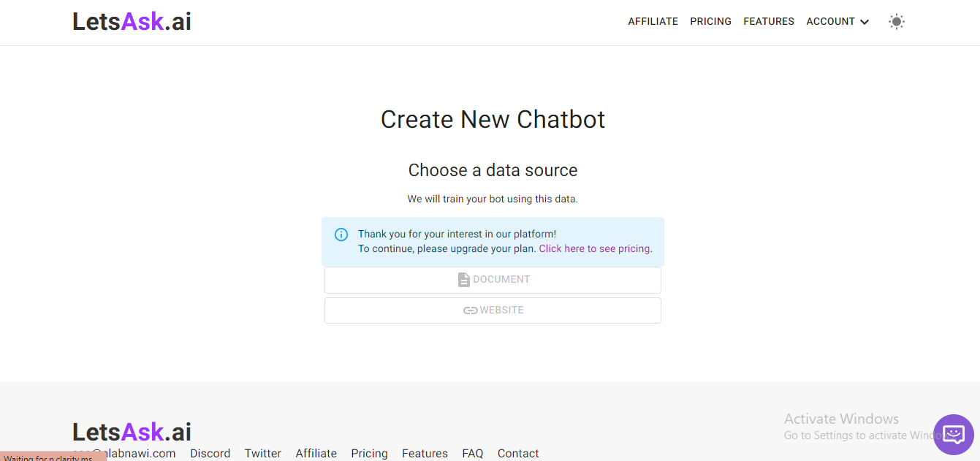Click the LetsAsk.ai logo in the header
The width and height of the screenshot is (980, 461).
(132, 22)
